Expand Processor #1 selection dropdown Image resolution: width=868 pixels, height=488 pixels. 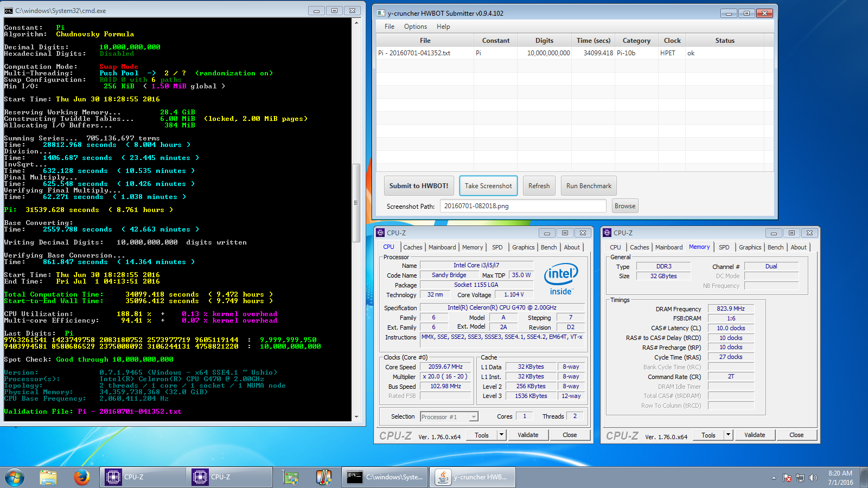[474, 417]
